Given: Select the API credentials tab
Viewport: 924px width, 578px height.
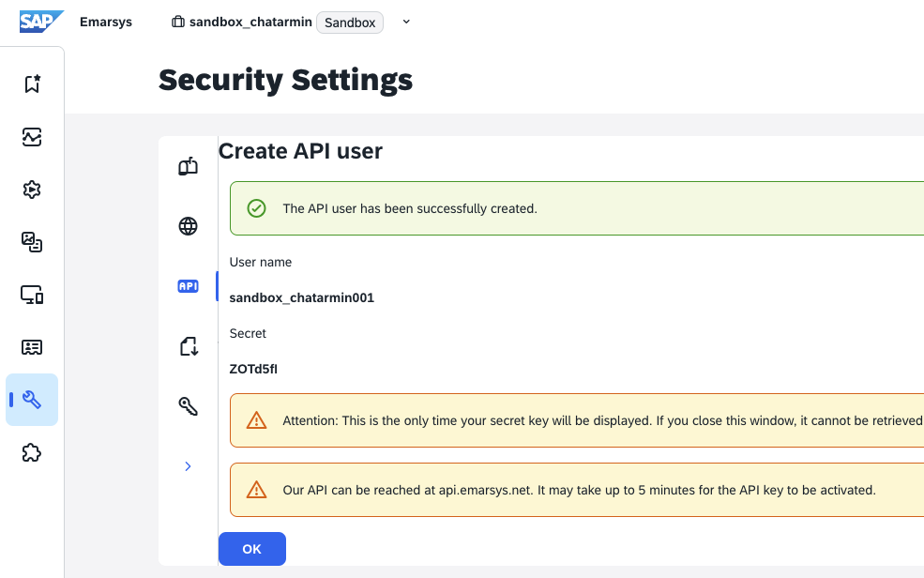Looking at the screenshot, I should tap(188, 286).
